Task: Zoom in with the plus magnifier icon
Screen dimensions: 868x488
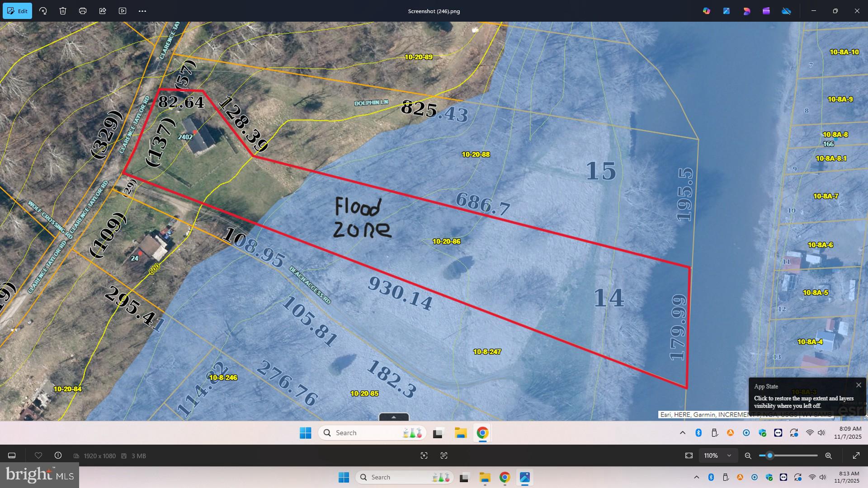Action: pos(828,455)
